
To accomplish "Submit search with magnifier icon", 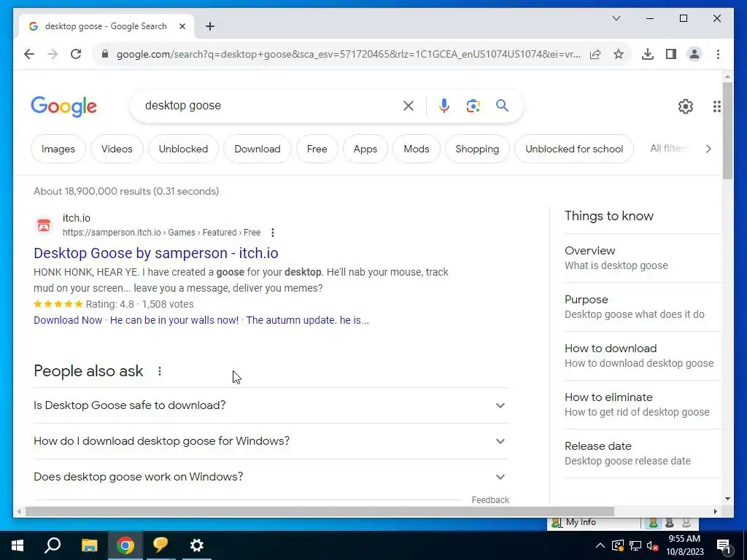I will [502, 105].
